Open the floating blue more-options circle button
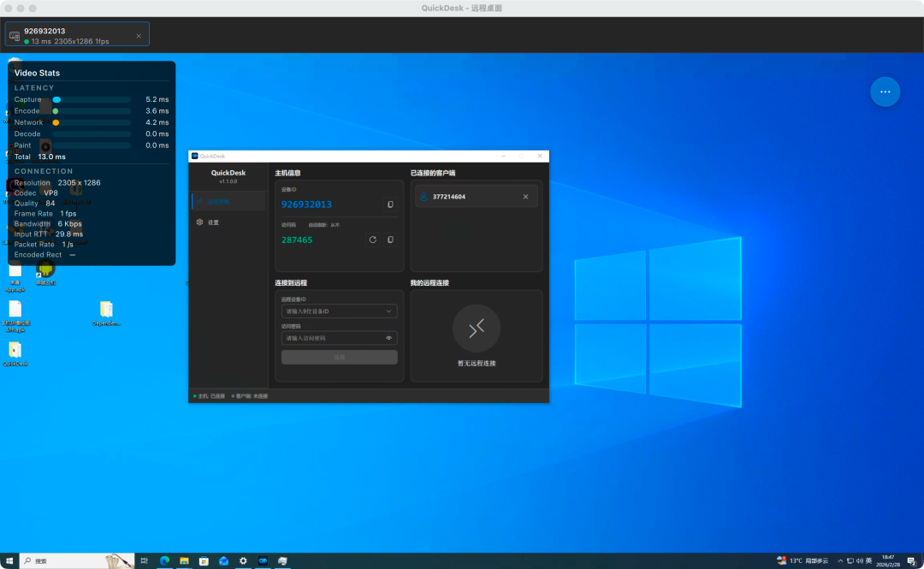Image resolution: width=924 pixels, height=569 pixels. [885, 92]
